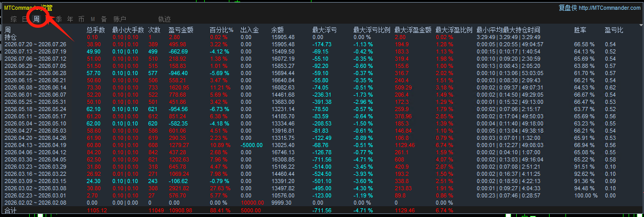Switch to the 综 summary tab
The image size is (644, 217).
click(x=13, y=19)
